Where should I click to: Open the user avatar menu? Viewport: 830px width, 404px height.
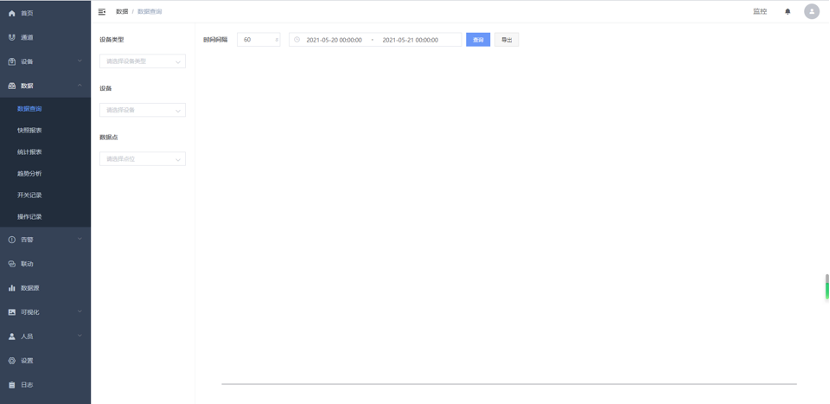click(811, 12)
